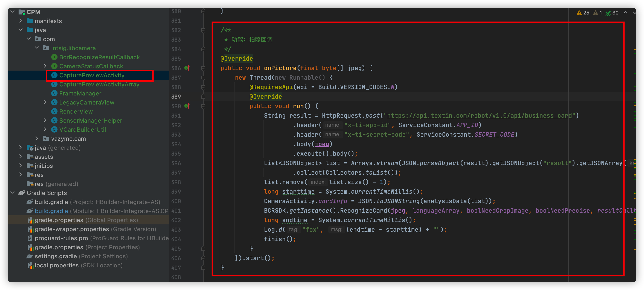Click CapturePreviewActivityArray class icon
Image resolution: width=644 pixels, height=290 pixels.
[x=54, y=84]
